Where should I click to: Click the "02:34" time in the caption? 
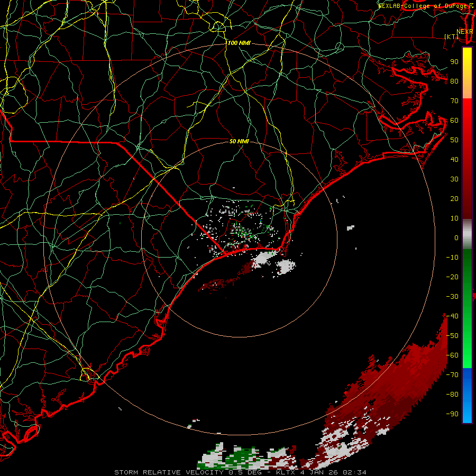(x=354, y=472)
